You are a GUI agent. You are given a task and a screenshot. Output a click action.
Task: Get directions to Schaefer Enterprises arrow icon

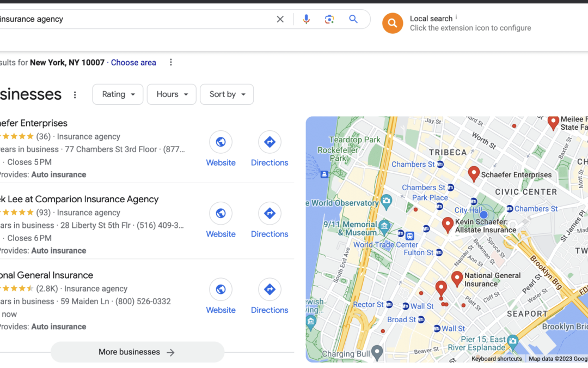[269, 142]
